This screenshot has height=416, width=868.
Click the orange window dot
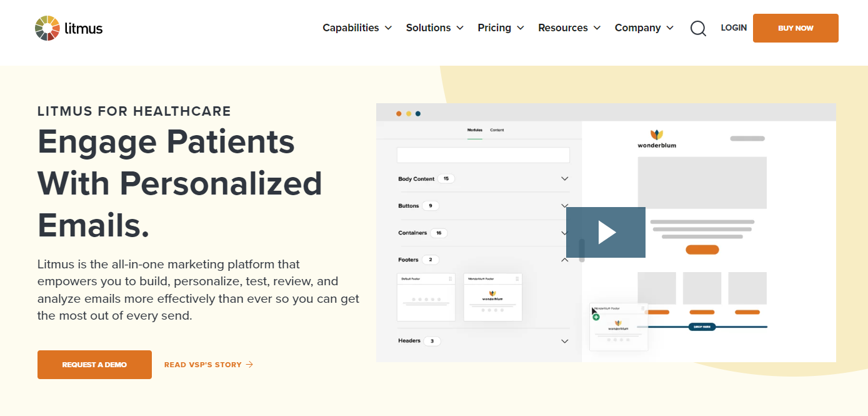click(399, 114)
